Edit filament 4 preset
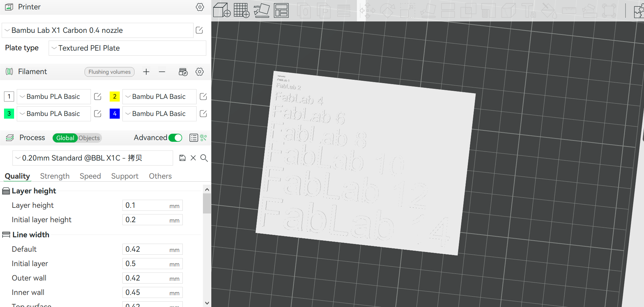 (x=203, y=114)
